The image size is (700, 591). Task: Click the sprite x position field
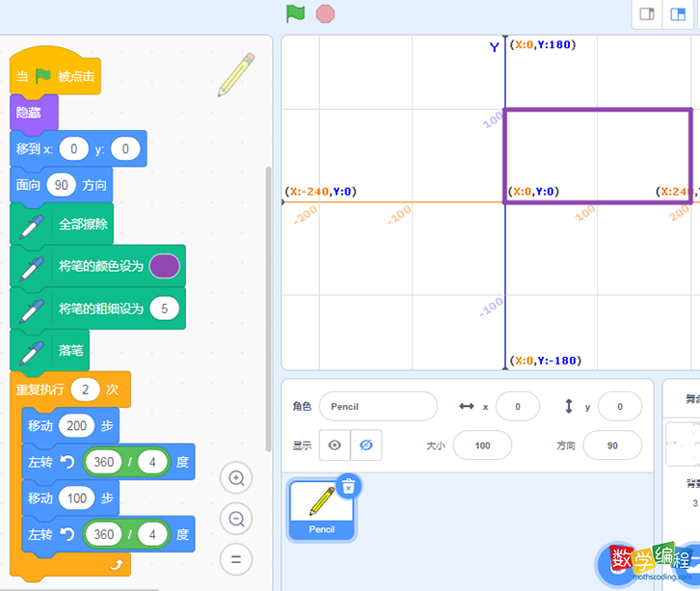[x=518, y=407]
